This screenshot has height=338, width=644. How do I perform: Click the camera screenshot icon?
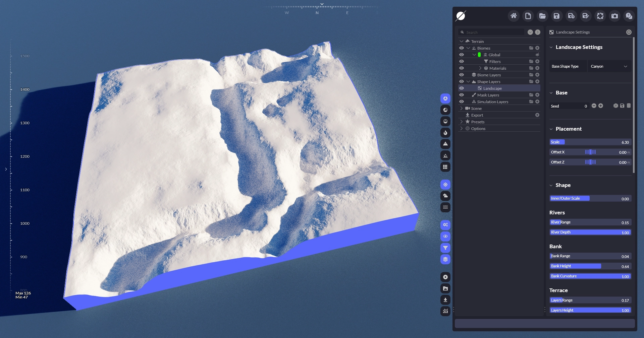(x=614, y=16)
